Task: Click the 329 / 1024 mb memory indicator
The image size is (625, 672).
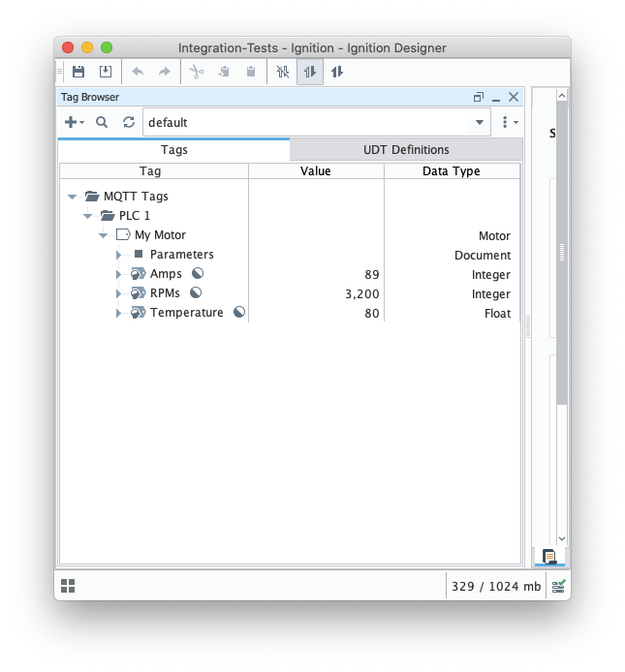Action: [x=496, y=586]
